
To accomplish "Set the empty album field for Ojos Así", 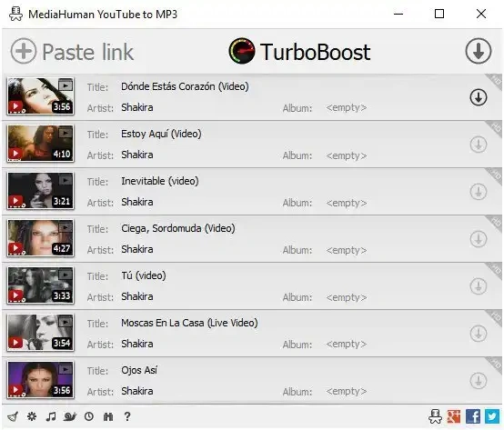I will point(347,392).
